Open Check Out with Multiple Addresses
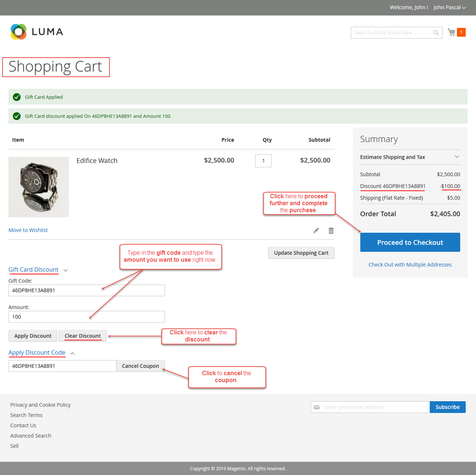Image resolution: width=476 pixels, height=475 pixels. point(410,265)
